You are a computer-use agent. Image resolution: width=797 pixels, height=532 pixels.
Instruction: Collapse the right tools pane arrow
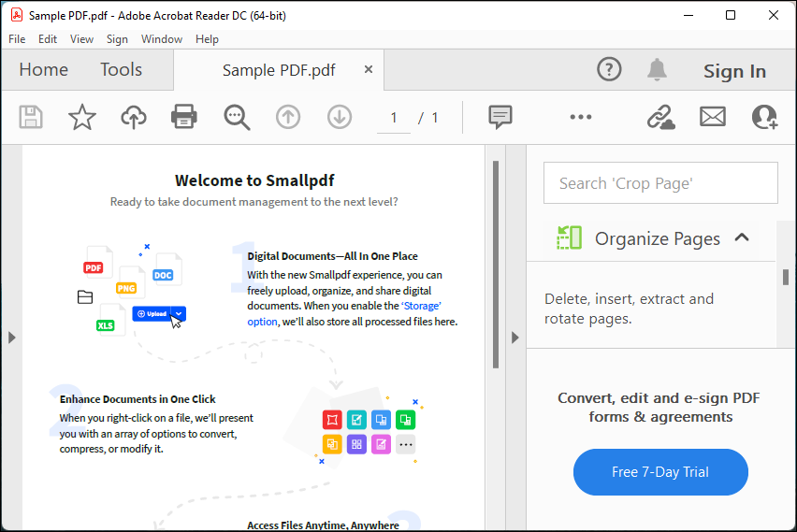[x=514, y=338]
